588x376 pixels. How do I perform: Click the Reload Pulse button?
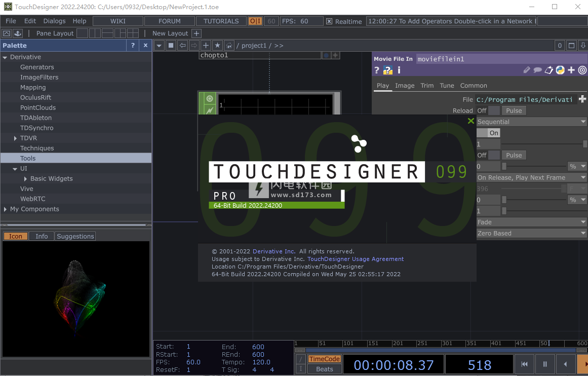514,110
